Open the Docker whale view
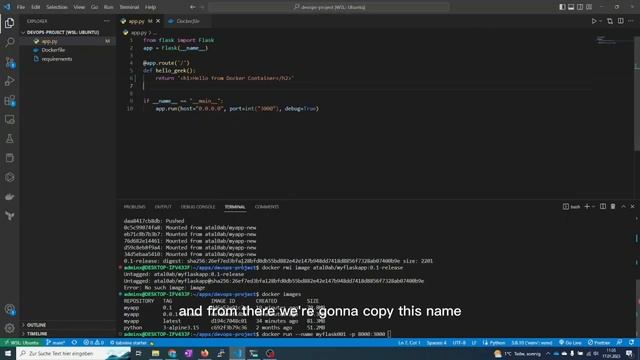This screenshot has width=640, height=360. pyautogui.click(x=9, y=197)
